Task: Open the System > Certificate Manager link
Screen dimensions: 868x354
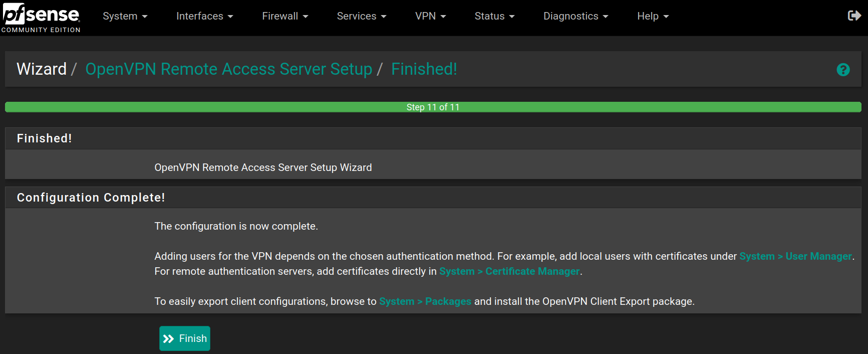Action: click(x=509, y=271)
